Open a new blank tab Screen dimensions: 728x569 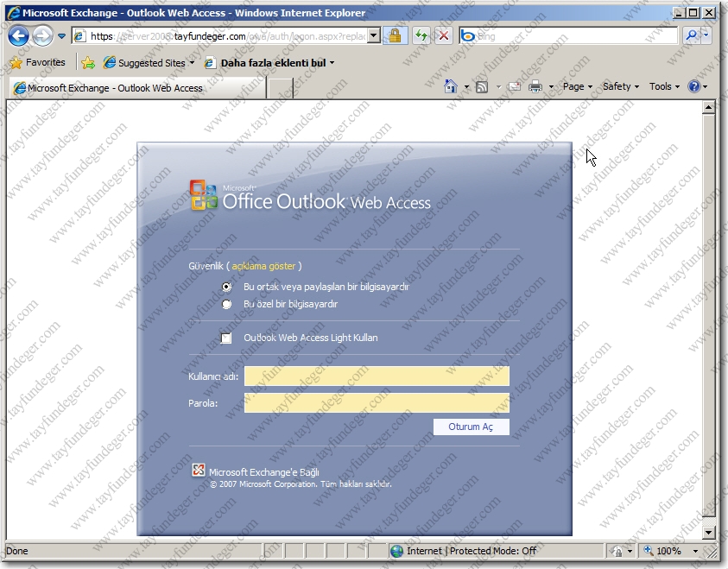tap(281, 88)
